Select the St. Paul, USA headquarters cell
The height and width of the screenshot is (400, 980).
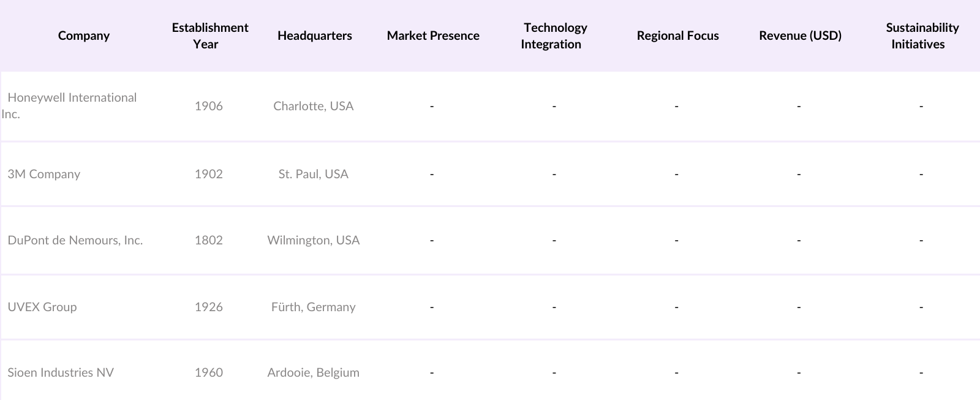[x=314, y=174]
